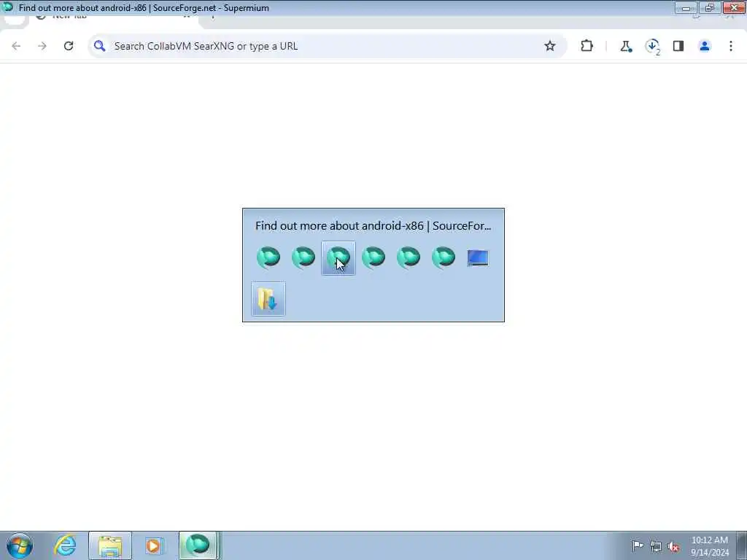The image size is (747, 560).
Task: Open the clock showing 10:12 AM
Action: click(710, 545)
